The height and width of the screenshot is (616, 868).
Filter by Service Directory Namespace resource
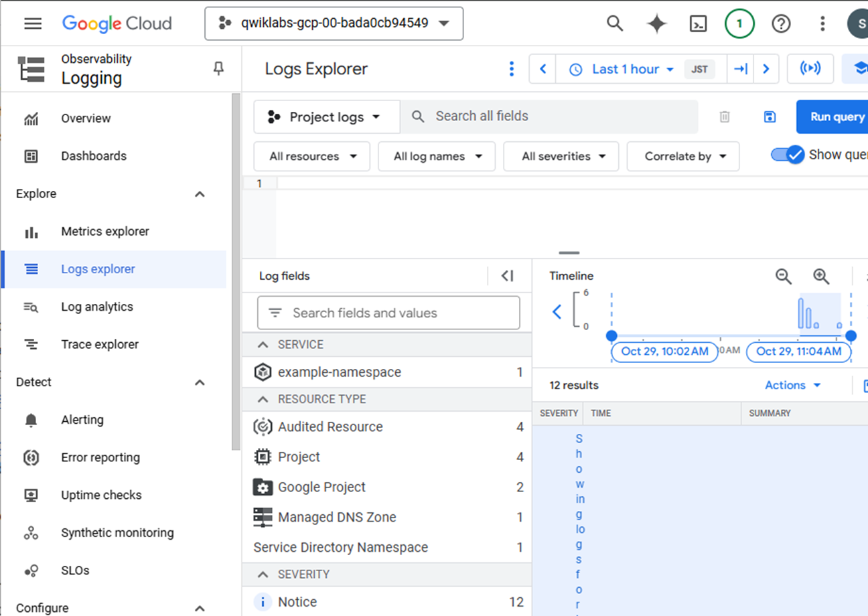coord(386,547)
